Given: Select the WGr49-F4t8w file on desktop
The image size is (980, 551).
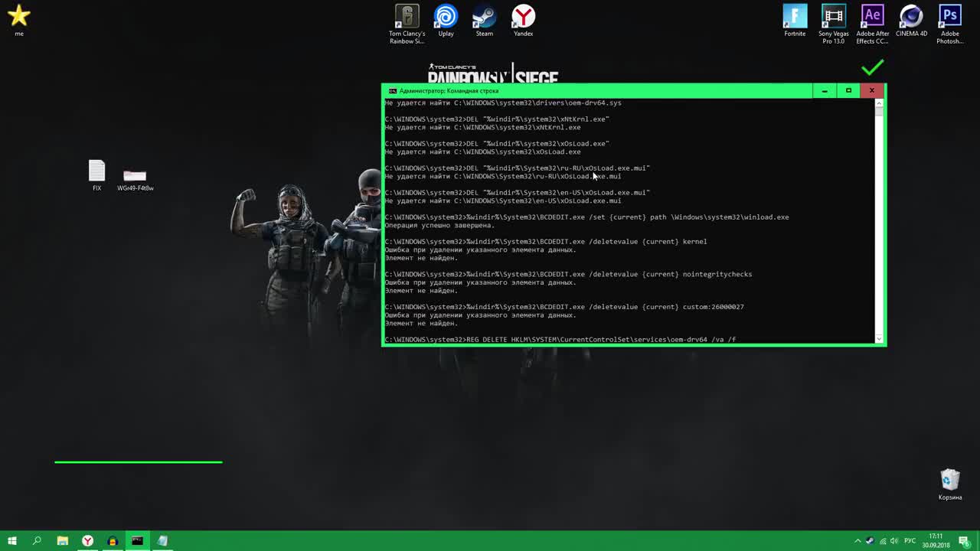Looking at the screenshot, I should coord(135,180).
